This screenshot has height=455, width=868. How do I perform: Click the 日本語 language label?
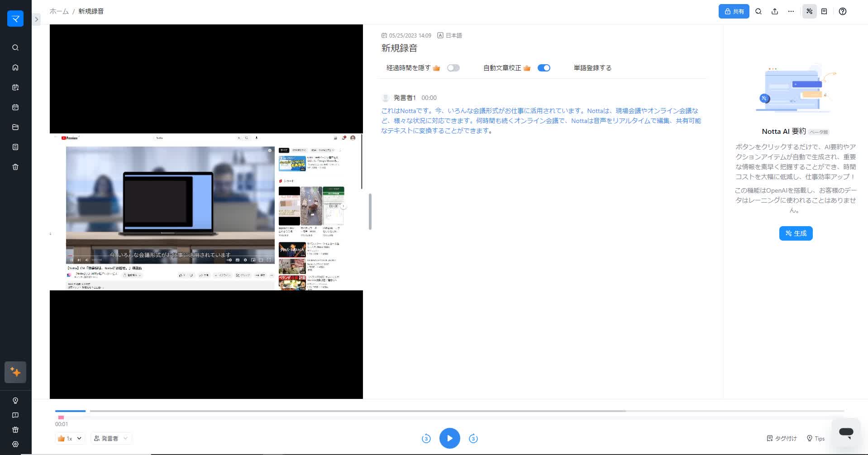(x=454, y=35)
